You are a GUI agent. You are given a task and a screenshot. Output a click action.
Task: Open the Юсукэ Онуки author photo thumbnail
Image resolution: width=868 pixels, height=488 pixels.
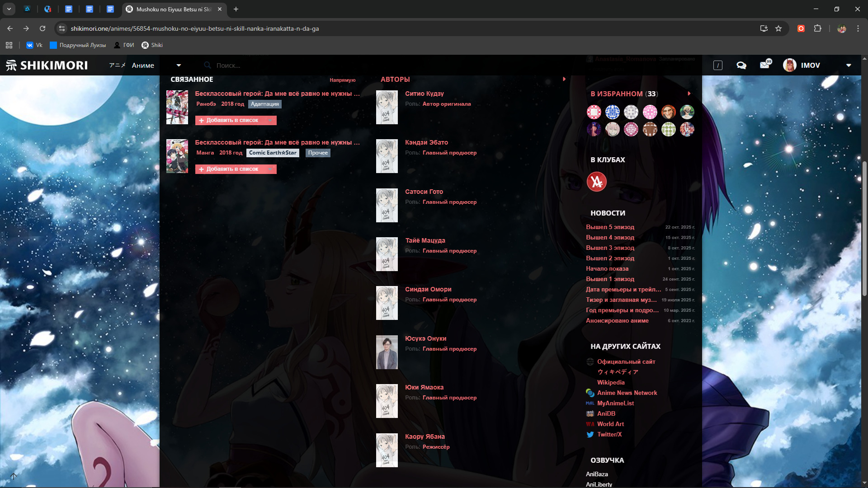387,352
